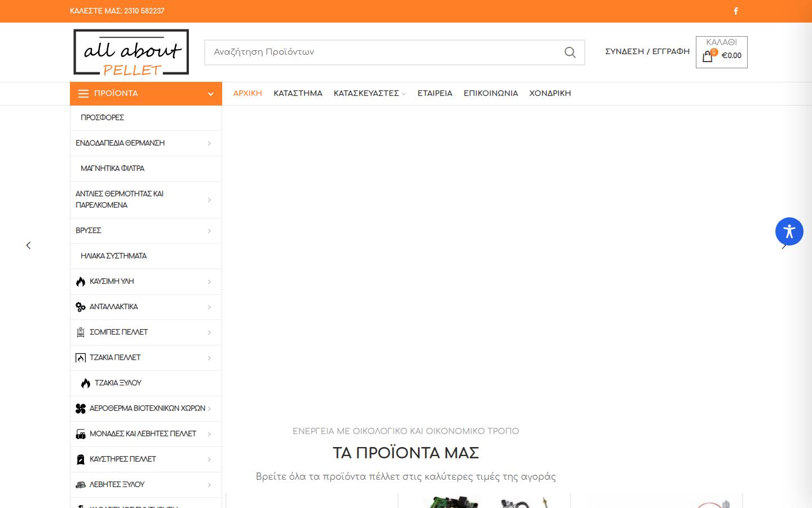
Task: Click the phone number ΚΑΛΕΣΤΕ ΜΑΣ link
Action: (117, 11)
